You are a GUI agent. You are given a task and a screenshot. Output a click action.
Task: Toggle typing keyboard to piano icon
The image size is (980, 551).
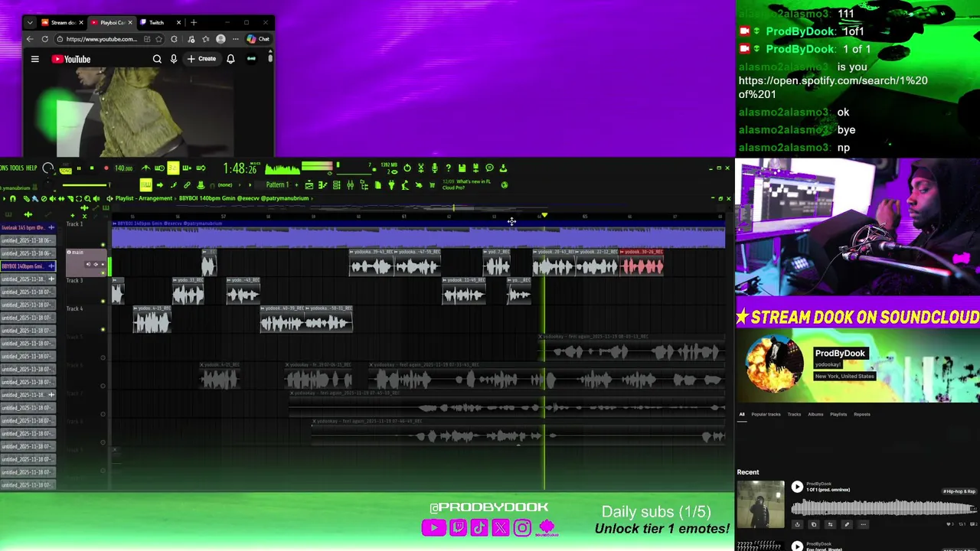point(146,185)
